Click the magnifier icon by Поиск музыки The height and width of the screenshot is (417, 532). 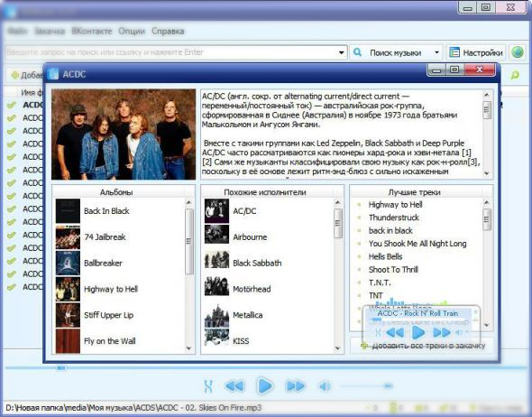coord(358,52)
